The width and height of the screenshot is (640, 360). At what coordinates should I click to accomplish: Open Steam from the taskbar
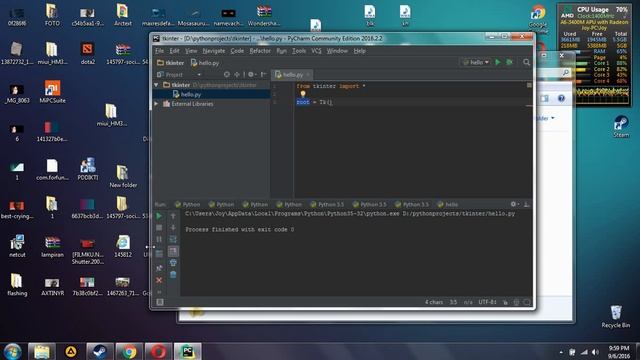click(x=99, y=351)
